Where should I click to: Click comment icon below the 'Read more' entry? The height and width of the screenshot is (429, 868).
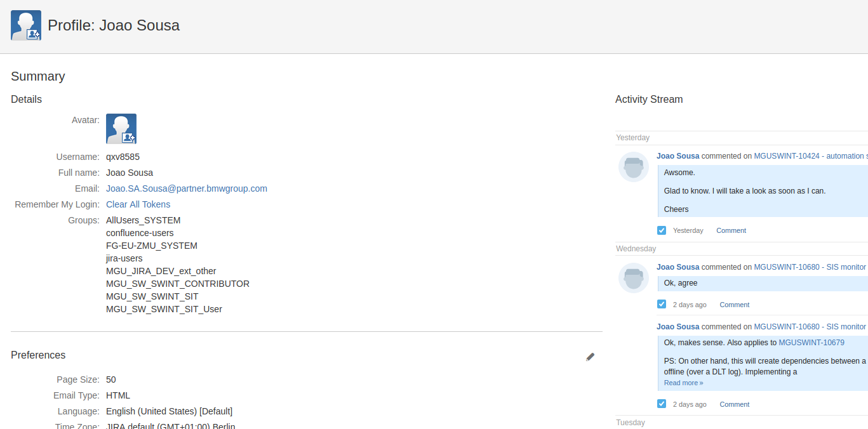coord(662,404)
